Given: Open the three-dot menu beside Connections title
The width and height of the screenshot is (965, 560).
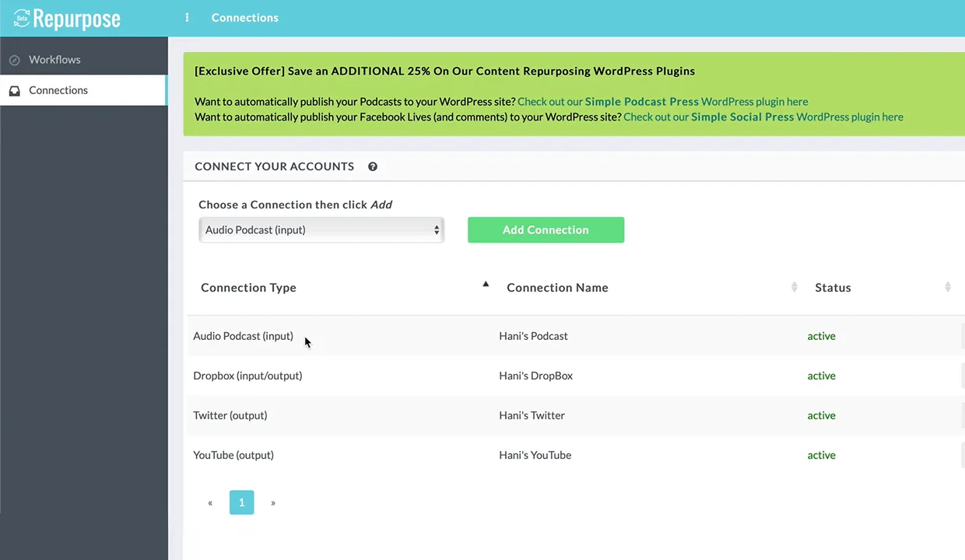Looking at the screenshot, I should 187,17.
